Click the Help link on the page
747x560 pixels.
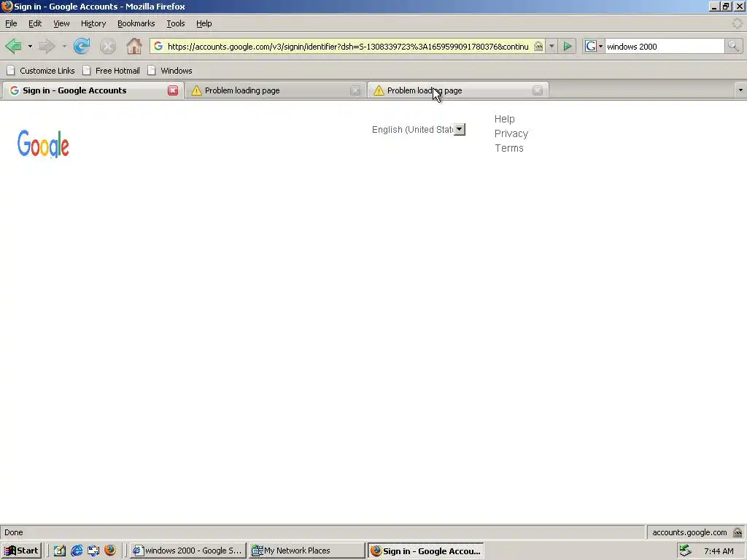505,119
